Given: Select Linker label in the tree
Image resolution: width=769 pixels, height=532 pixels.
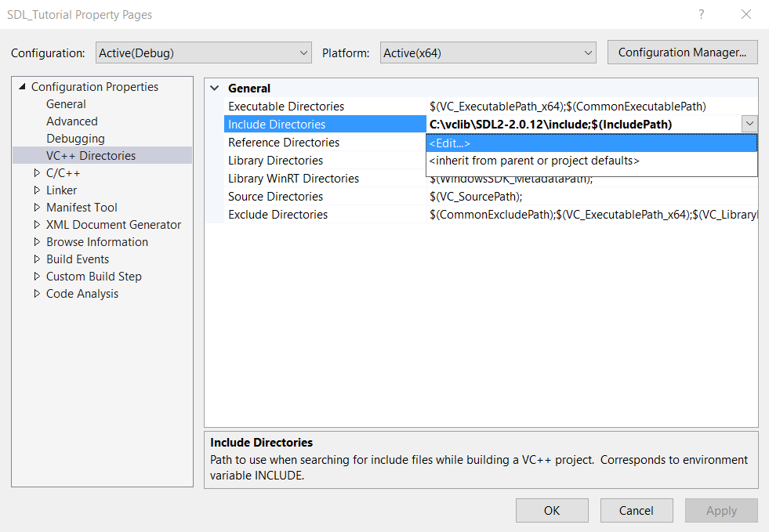Looking at the screenshot, I should 61,190.
